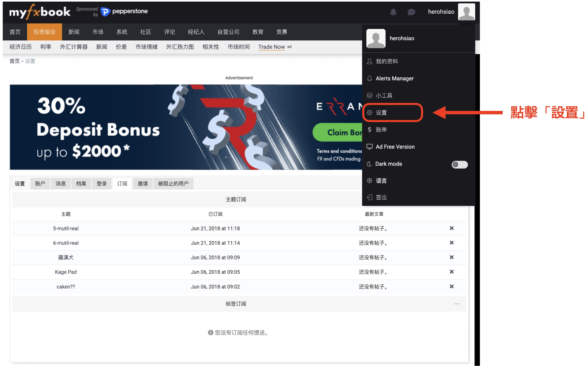This screenshot has width=588, height=366.
Task: Switch to the 档案 tab
Action: point(81,184)
